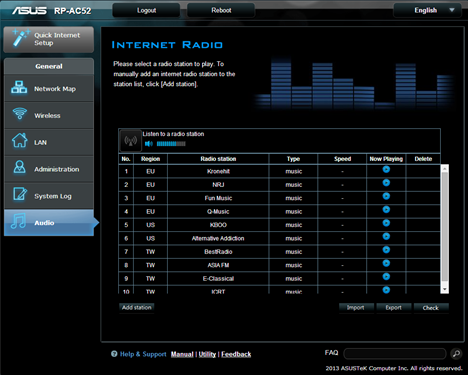This screenshot has width=468, height=375.
Task: Play the Kronehit radio station
Action: 386,169
